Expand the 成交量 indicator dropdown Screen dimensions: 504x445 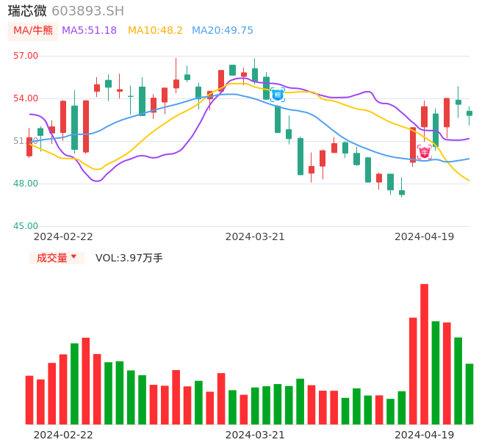tap(57, 258)
